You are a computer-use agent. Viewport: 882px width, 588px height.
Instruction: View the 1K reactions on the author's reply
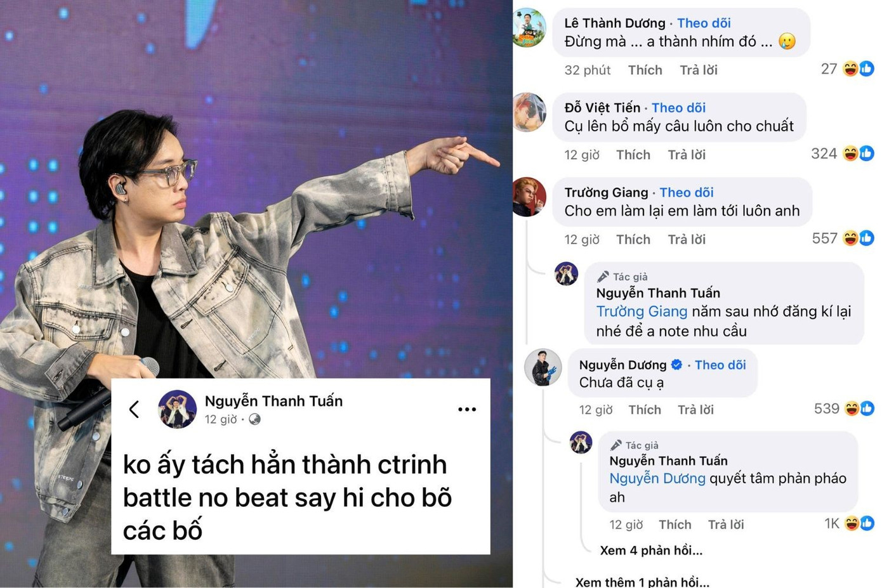849,523
